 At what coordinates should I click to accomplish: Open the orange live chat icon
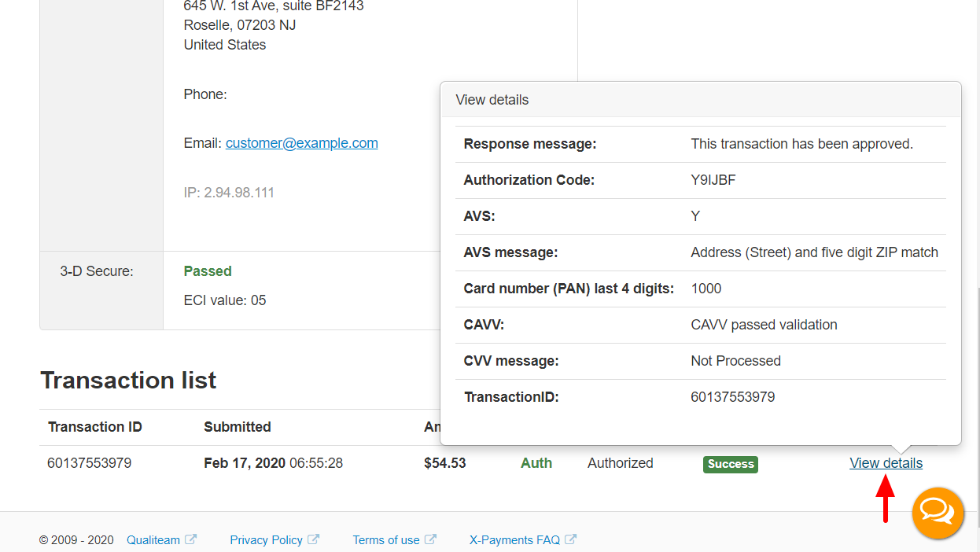938,513
